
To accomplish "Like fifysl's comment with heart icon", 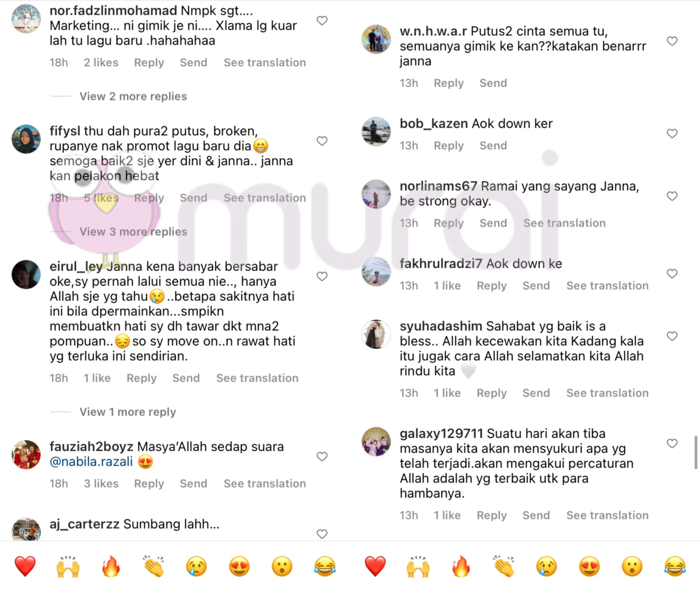I will pos(322,141).
